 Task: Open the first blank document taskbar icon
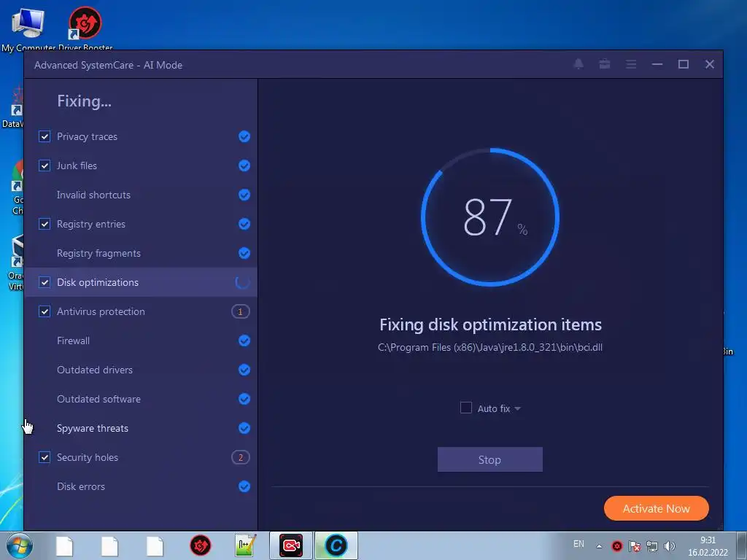pos(64,545)
